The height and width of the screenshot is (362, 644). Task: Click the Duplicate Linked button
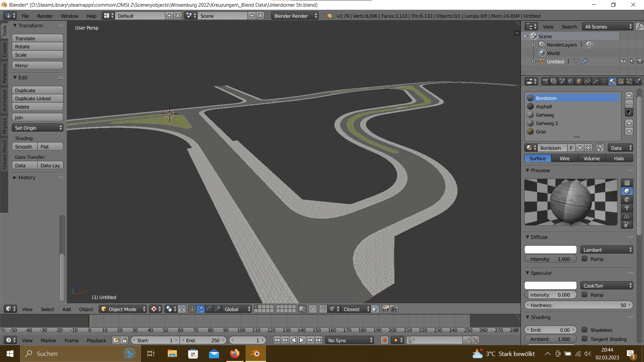38,99
